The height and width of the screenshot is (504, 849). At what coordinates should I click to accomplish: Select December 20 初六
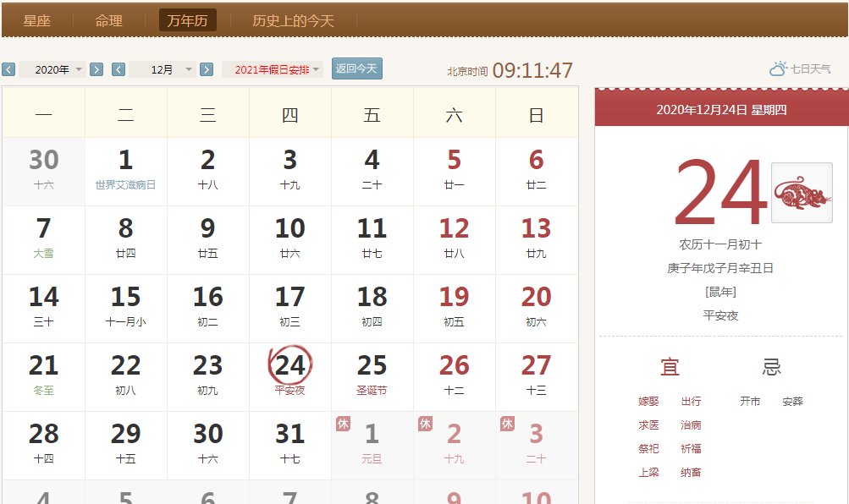pyautogui.click(x=537, y=309)
